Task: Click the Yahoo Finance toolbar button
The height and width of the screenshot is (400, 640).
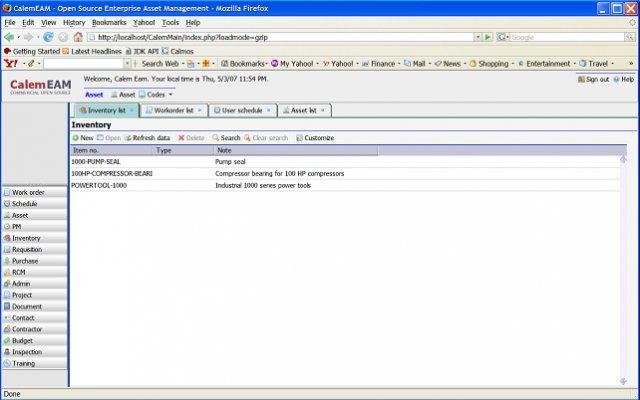Action: (x=379, y=64)
